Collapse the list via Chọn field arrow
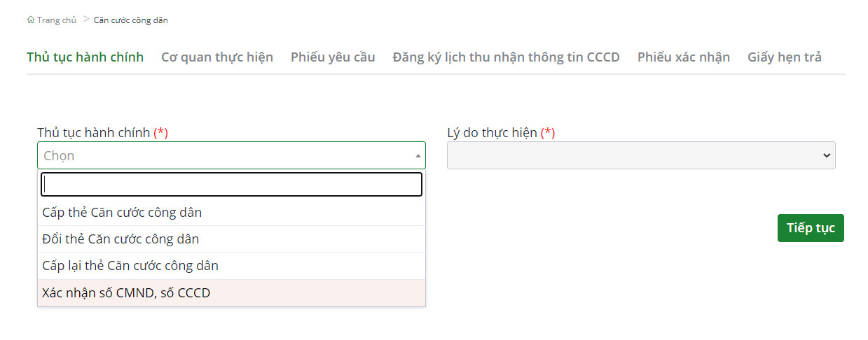Viewport: 868px width, 340px height. click(418, 156)
